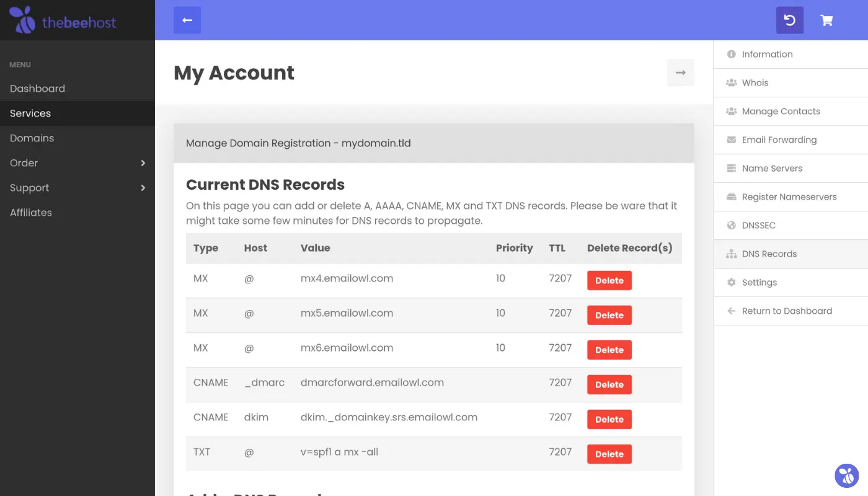
Task: Select Domains in the sidebar menu
Action: [32, 138]
